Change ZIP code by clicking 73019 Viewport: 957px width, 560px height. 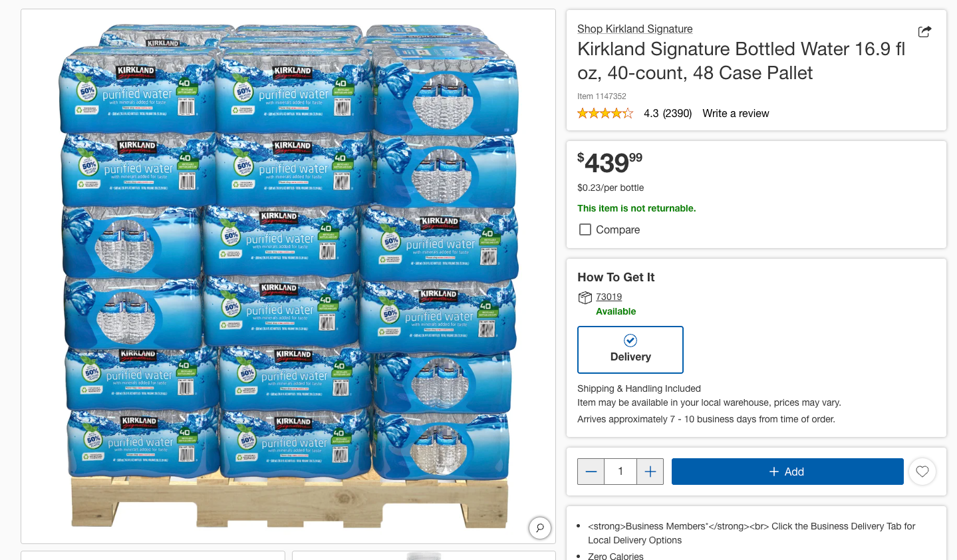point(609,297)
